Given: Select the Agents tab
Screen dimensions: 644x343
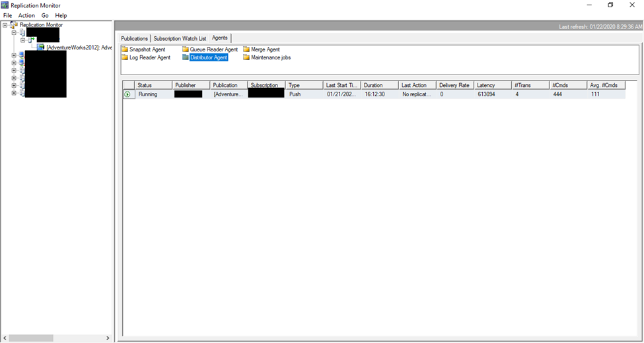Looking at the screenshot, I should tap(220, 38).
